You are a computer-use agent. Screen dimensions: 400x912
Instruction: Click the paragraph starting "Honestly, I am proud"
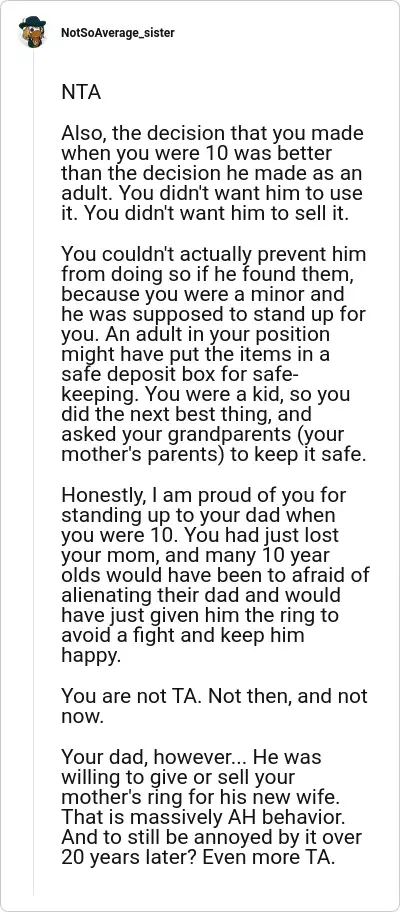(x=215, y=577)
